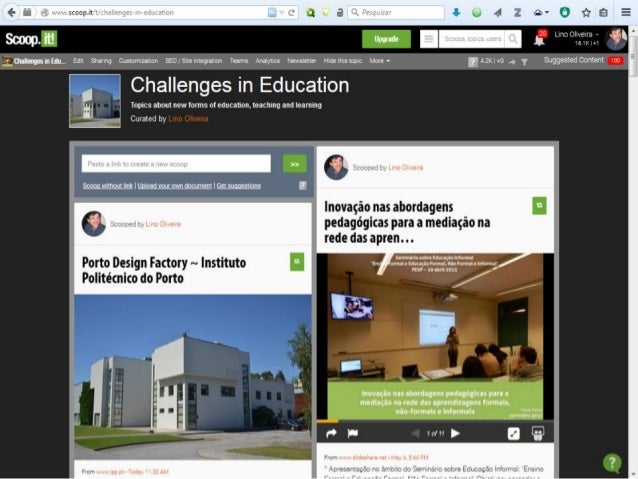This screenshot has height=479, width=638.
Task: Click the SlideShare icon under the slideshow
Action: (x=538, y=433)
